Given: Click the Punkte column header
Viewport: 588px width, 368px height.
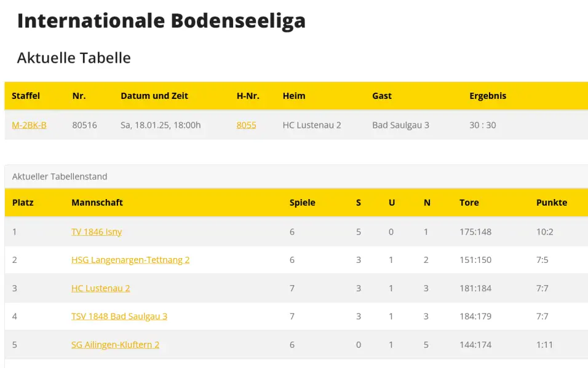Looking at the screenshot, I should pos(552,202).
